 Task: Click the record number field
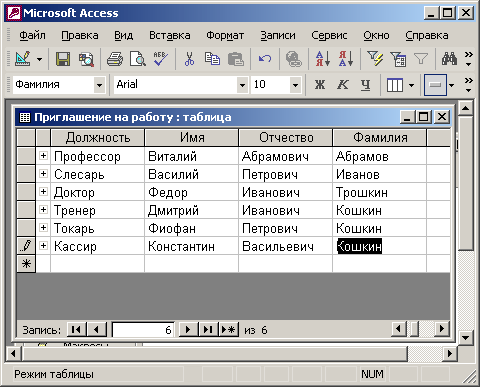click(x=143, y=330)
